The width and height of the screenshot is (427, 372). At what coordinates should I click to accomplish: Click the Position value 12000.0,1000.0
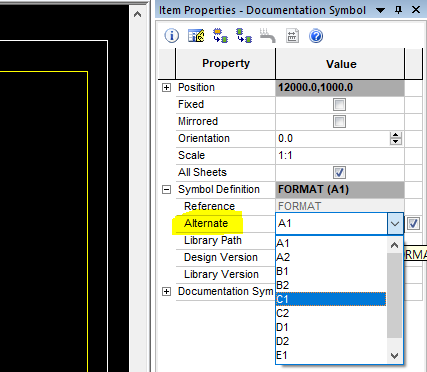[x=340, y=88]
